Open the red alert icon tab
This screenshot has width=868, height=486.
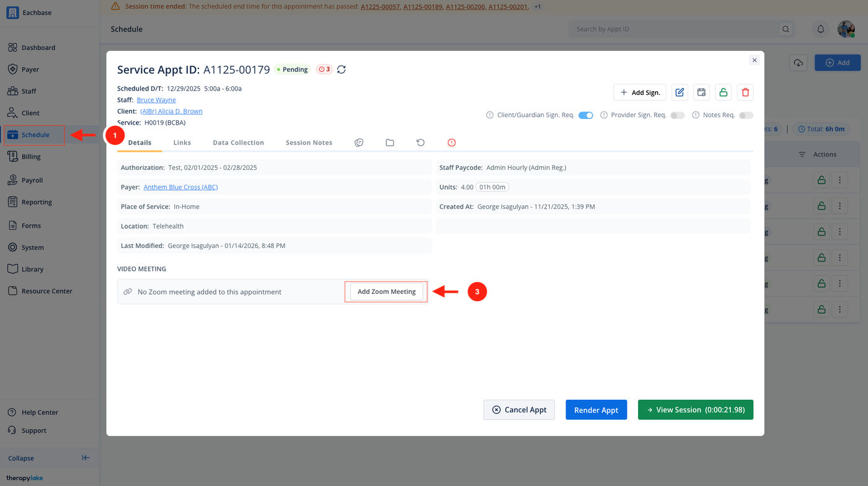451,143
